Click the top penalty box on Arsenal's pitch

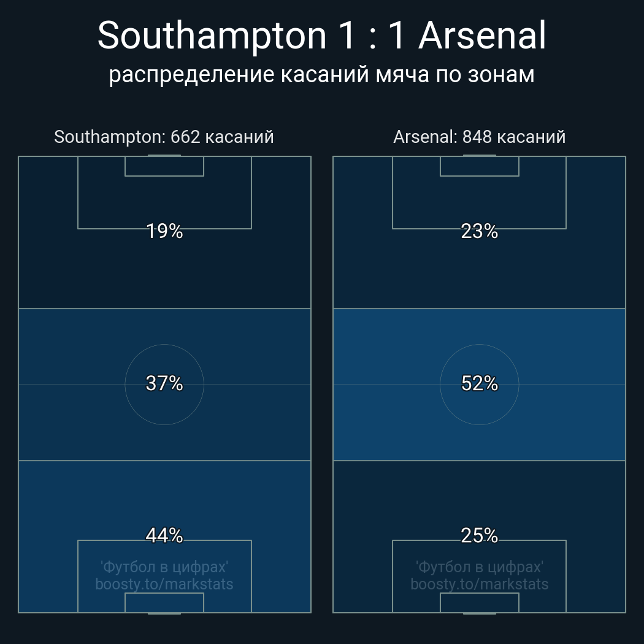tap(479, 201)
